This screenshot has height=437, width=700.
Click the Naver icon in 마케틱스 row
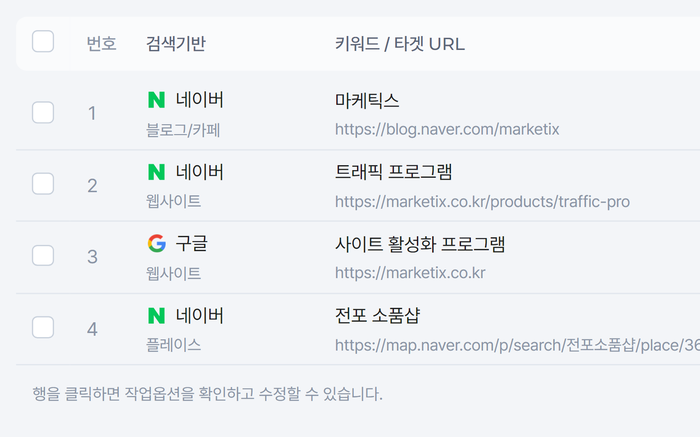156,100
